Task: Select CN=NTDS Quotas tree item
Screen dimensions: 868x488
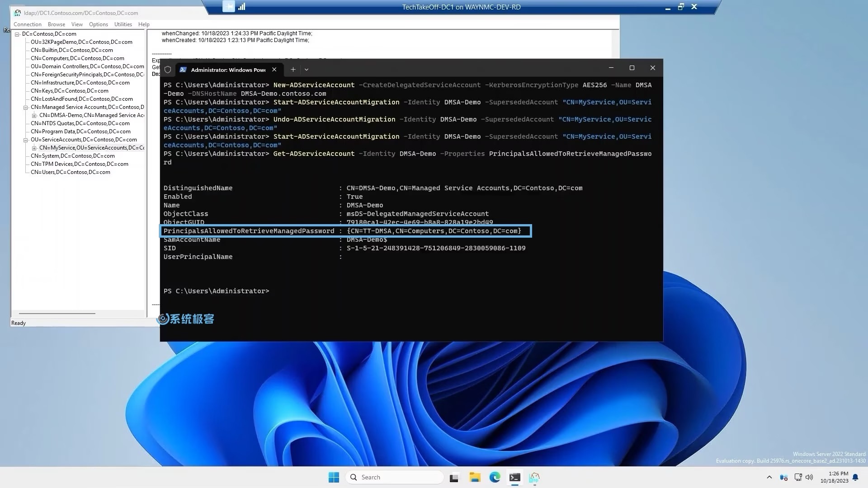Action: (80, 123)
